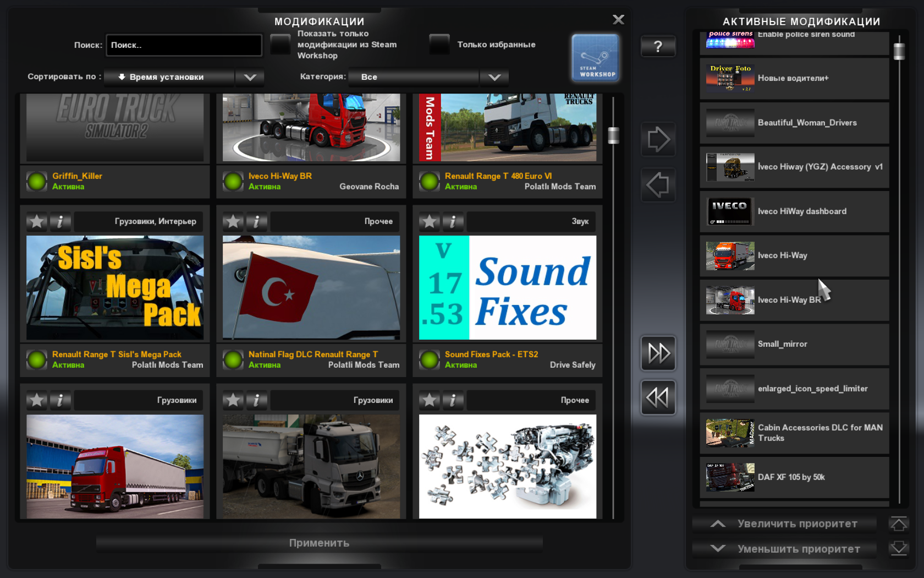Enable show only Steam Workshop mods checkbox

[280, 45]
